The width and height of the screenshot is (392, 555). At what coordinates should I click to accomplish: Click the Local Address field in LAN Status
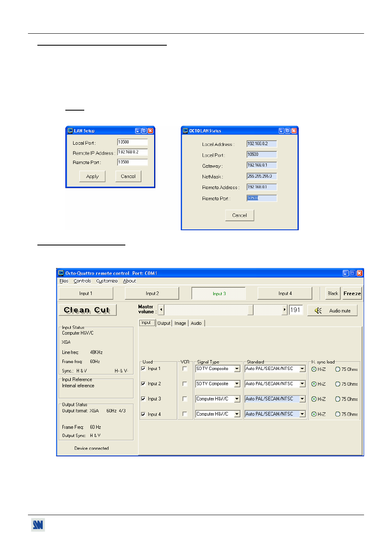tap(262, 144)
